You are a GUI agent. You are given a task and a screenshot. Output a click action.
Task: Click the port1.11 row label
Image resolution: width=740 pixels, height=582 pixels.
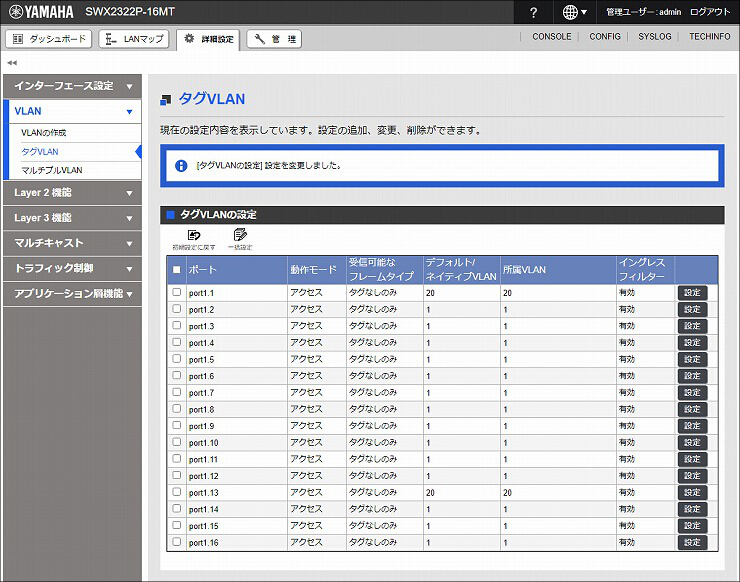(x=203, y=459)
